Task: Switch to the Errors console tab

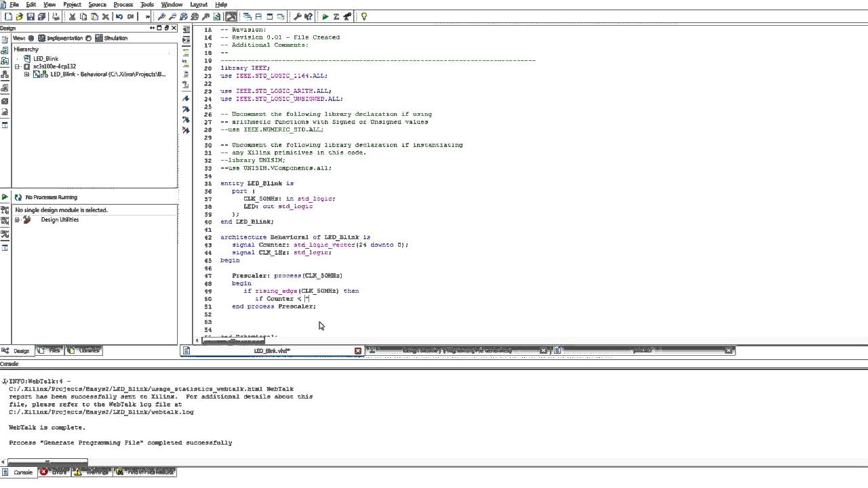Action: (x=54, y=472)
